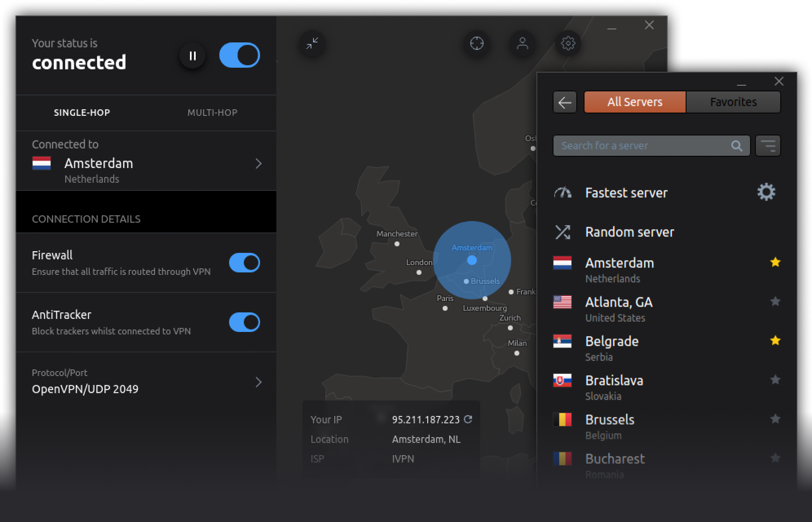Unfavorite Belgrade via its star

pyautogui.click(x=775, y=341)
